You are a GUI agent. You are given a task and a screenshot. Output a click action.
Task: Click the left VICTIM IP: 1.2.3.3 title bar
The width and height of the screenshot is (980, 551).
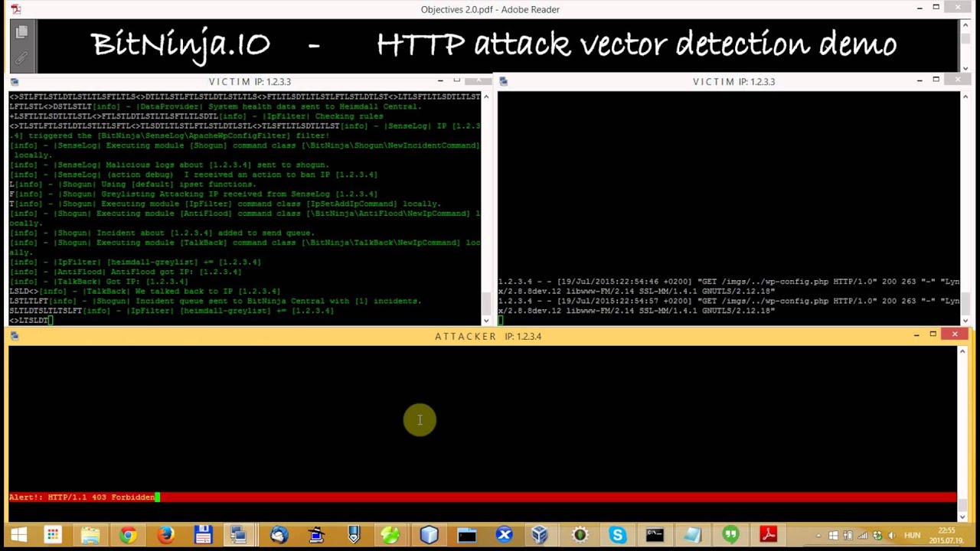[250, 82]
